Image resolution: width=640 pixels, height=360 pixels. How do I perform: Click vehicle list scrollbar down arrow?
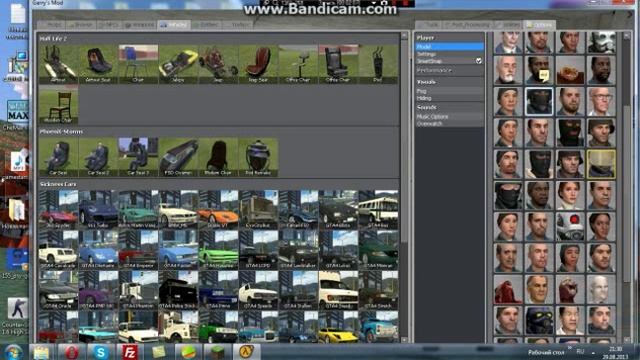pyautogui.click(x=404, y=339)
